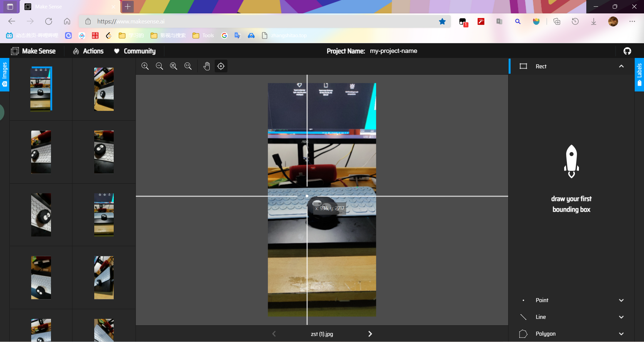Select second row right thumbnail

coord(104,152)
